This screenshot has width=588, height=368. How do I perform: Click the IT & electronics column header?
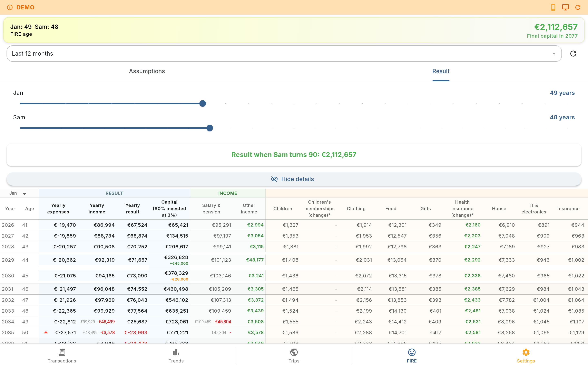(533, 209)
